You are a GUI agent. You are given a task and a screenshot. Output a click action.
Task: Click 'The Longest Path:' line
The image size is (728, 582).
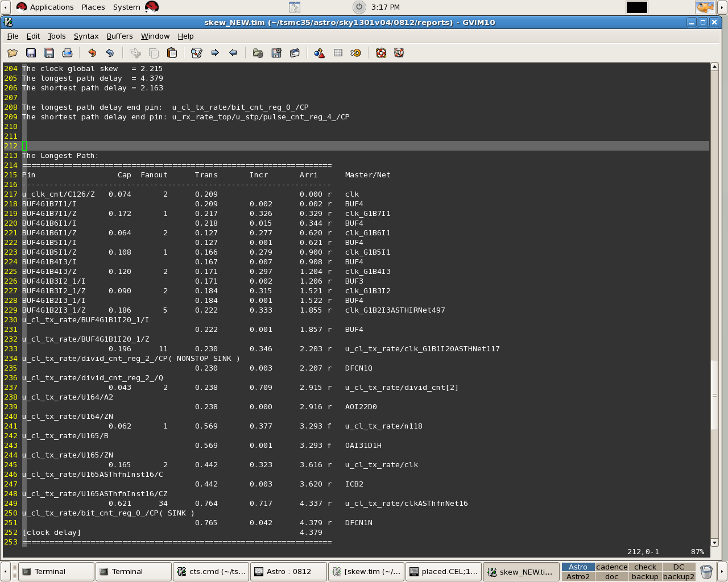click(60, 155)
